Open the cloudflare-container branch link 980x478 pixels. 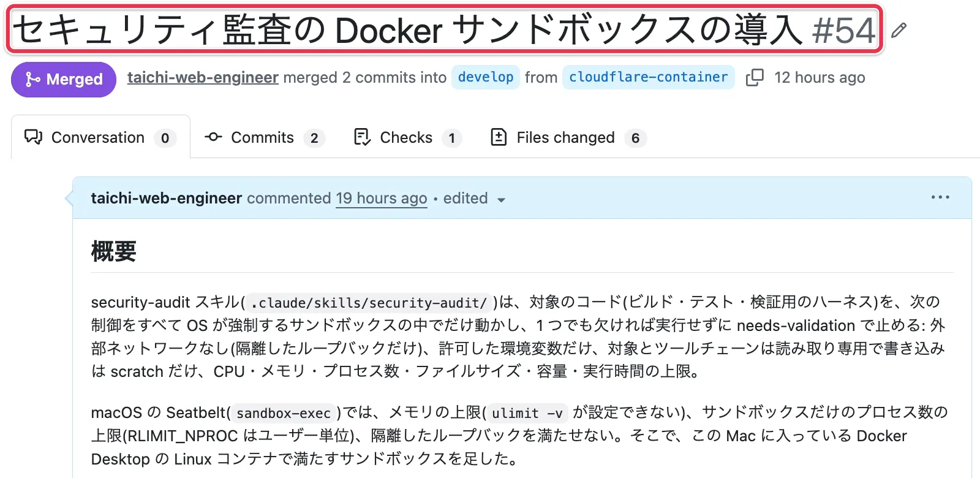click(648, 77)
